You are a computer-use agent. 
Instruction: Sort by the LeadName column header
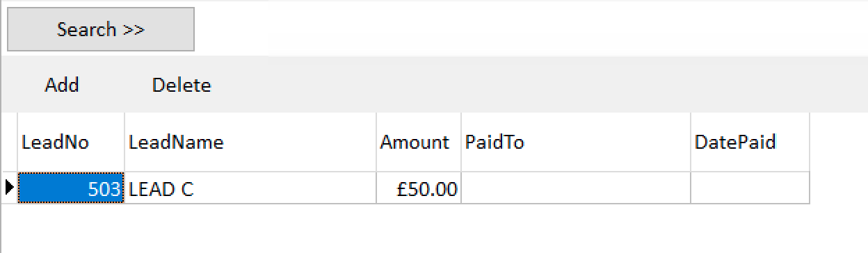point(250,142)
